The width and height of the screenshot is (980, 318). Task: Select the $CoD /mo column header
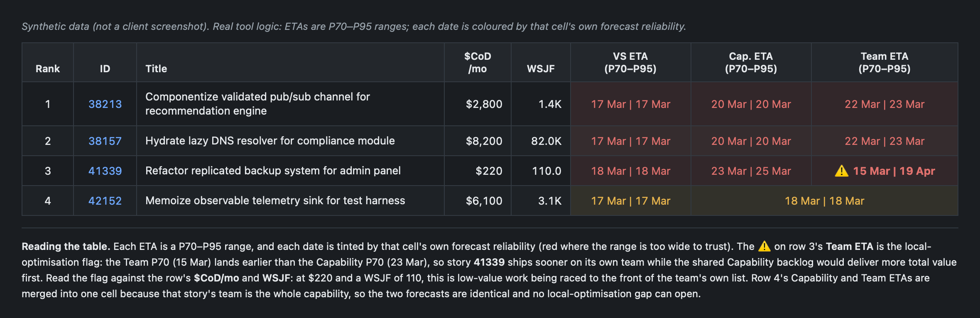pos(478,62)
